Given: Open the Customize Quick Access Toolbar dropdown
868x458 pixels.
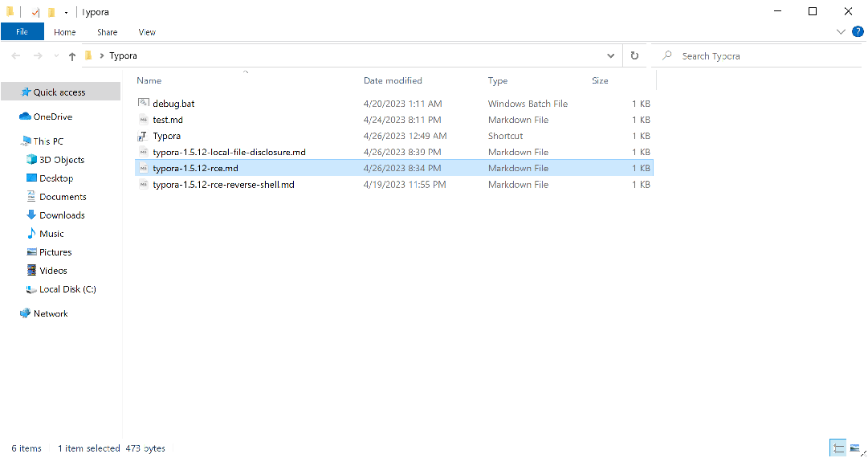Looking at the screenshot, I should (x=66, y=12).
